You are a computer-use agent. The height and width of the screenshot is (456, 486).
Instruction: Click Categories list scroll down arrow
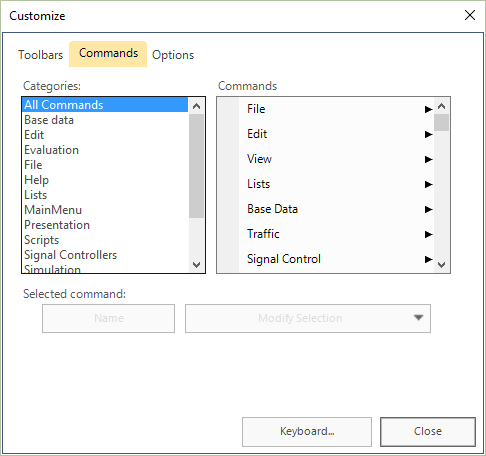196,265
